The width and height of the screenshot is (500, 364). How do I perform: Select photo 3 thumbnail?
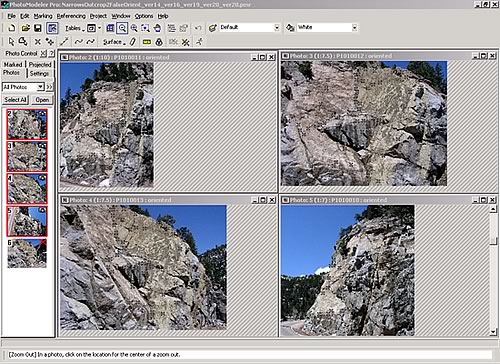(x=27, y=156)
